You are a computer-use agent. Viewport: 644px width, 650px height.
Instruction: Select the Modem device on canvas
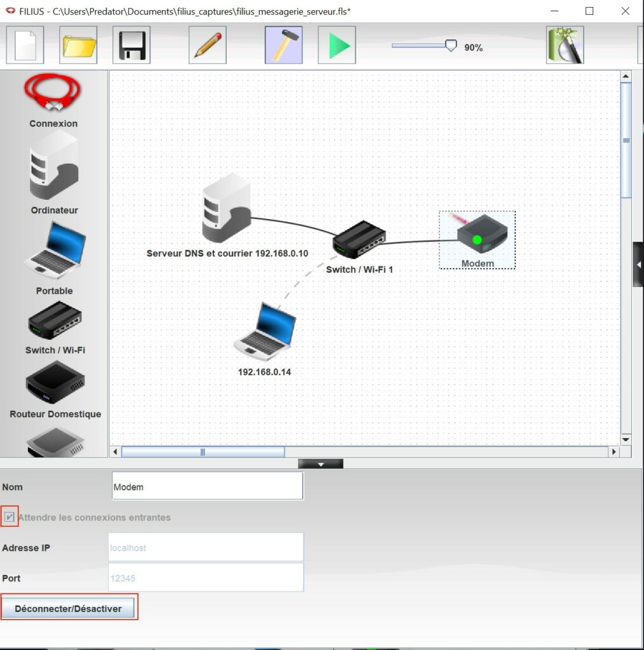pyautogui.click(x=478, y=240)
